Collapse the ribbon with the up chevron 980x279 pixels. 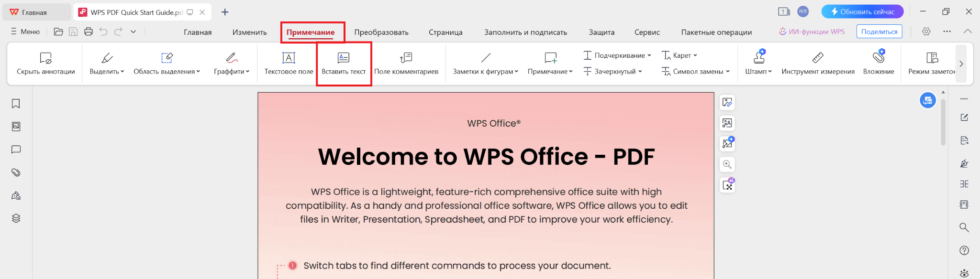pyautogui.click(x=968, y=32)
